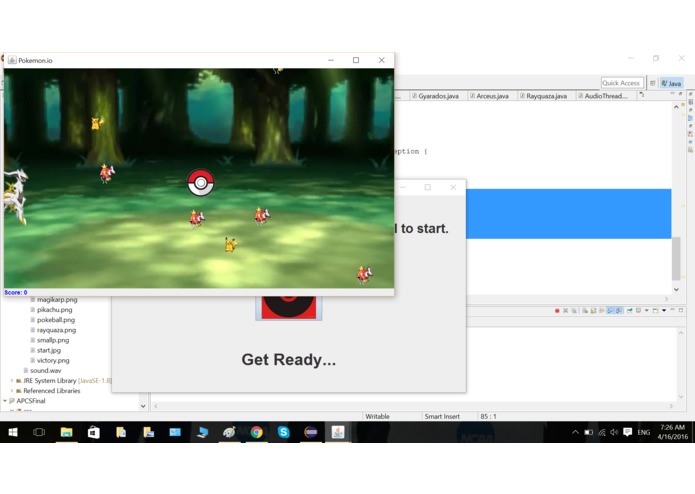Viewport: 695px width, 494px height.
Task: Open the Windows Start menu
Action: [13, 432]
